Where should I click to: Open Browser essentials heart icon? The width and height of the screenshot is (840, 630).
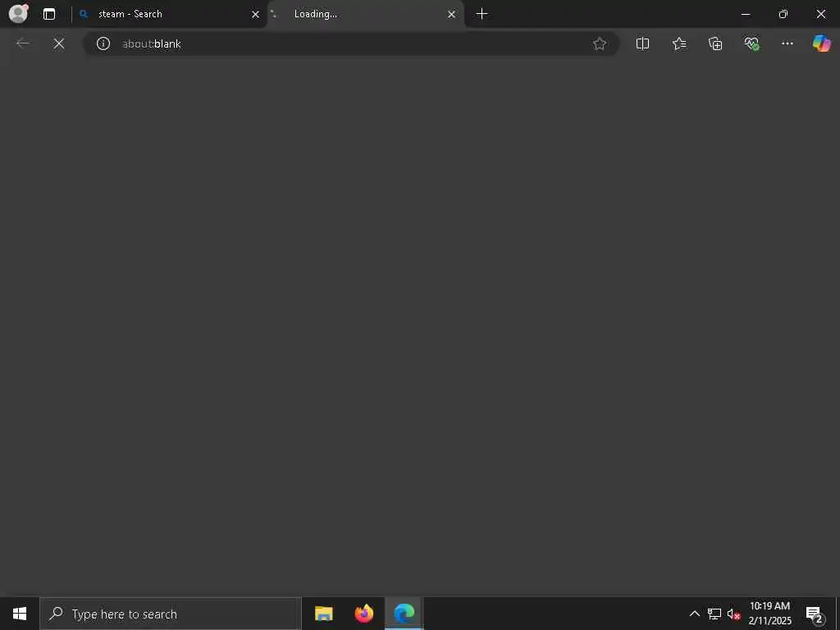(751, 43)
